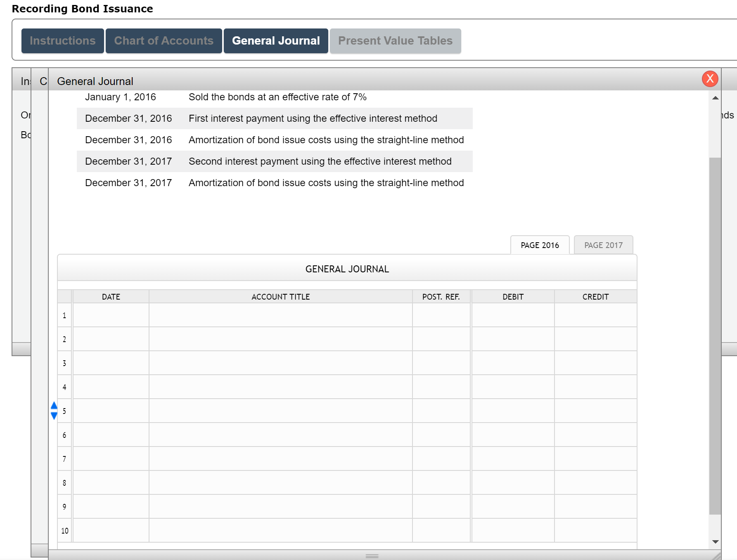Click scrollbar up arrow in journal panel

[716, 98]
